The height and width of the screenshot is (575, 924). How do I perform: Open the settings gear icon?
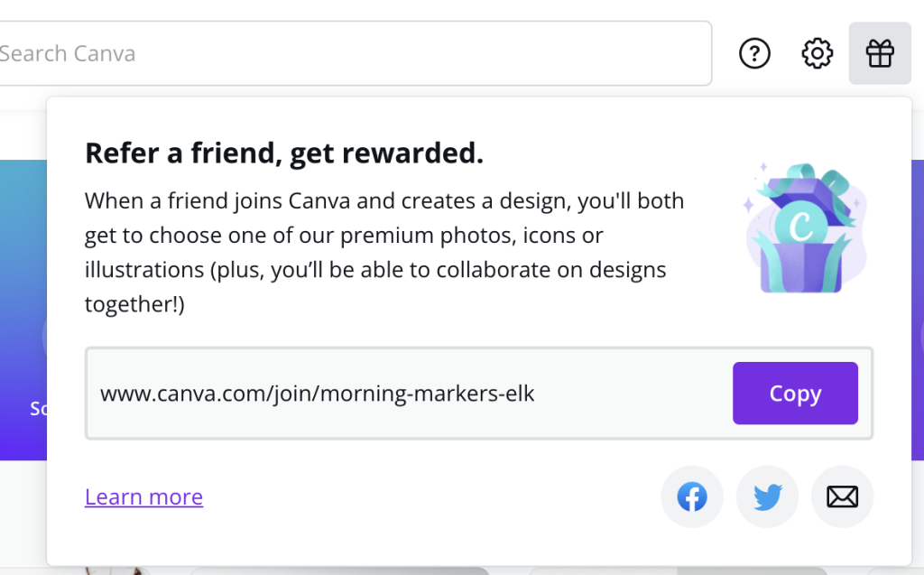(x=817, y=53)
